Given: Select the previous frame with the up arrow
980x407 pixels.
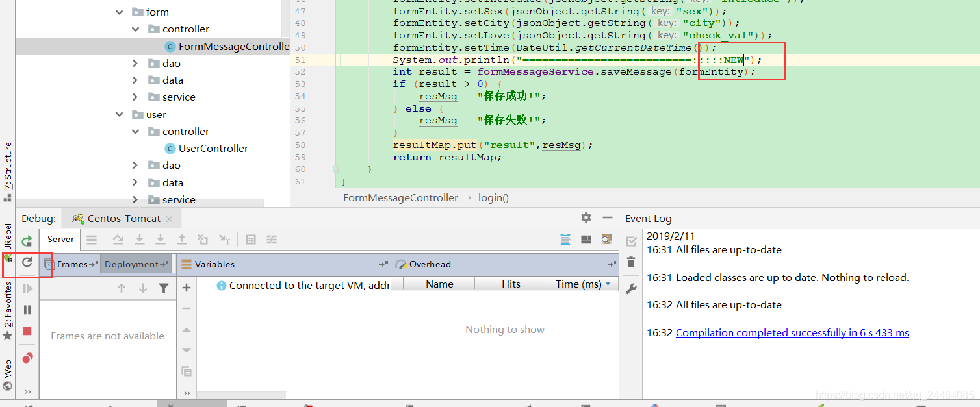Looking at the screenshot, I should click(122, 288).
